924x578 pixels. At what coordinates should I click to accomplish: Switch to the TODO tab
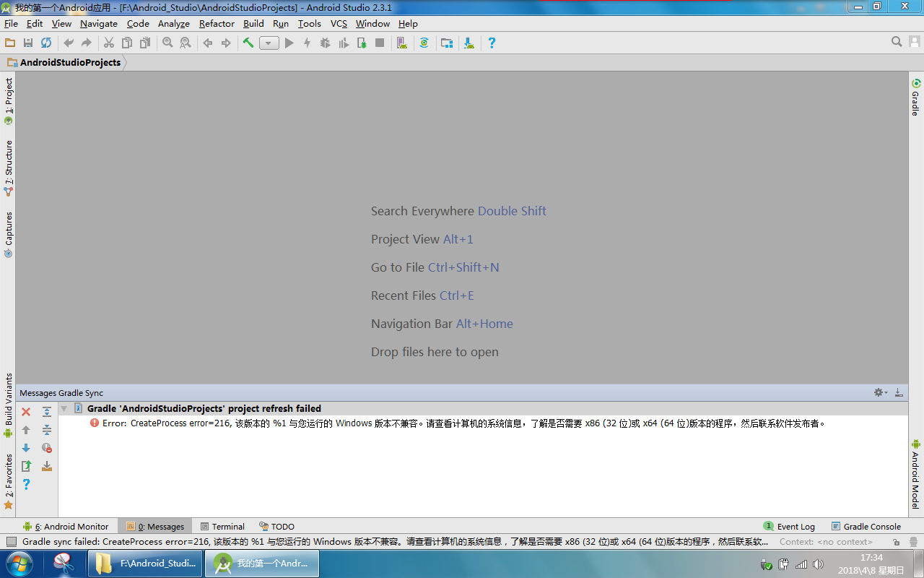click(x=277, y=527)
